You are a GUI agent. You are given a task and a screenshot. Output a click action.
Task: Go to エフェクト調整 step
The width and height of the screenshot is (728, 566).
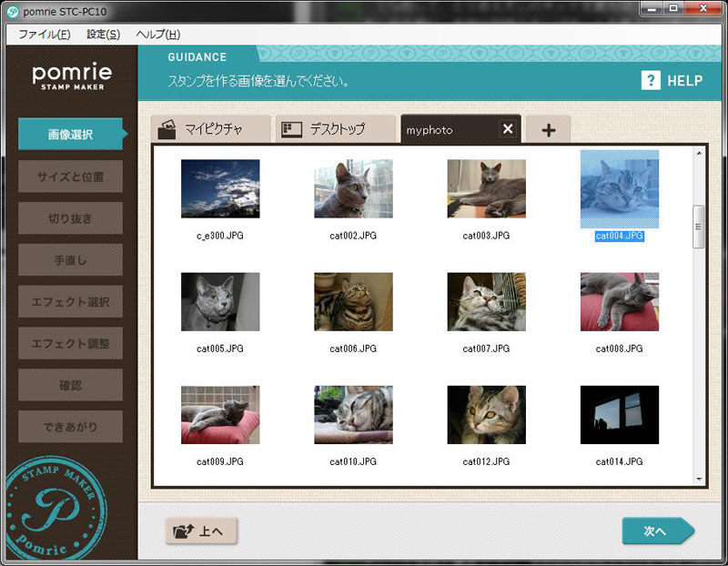point(71,343)
